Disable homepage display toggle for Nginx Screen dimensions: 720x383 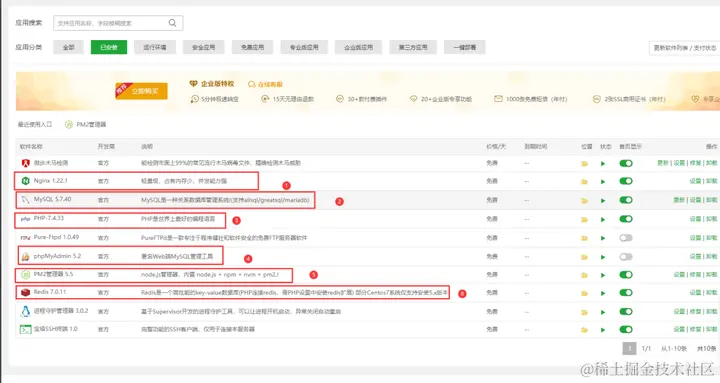pyautogui.click(x=626, y=181)
